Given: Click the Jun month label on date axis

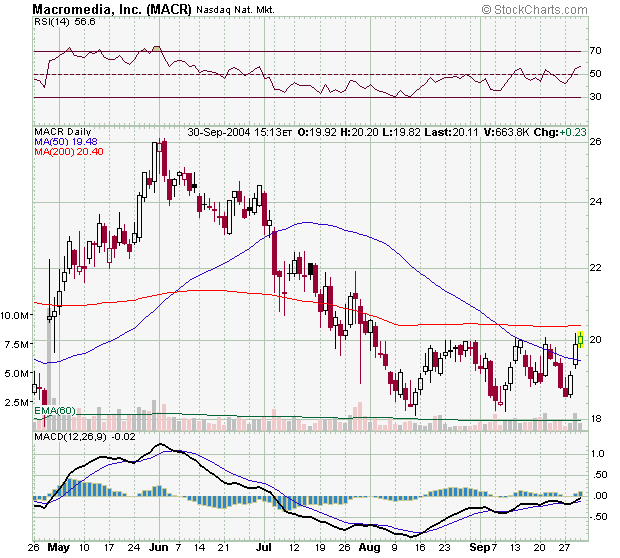Looking at the screenshot, I should [159, 547].
